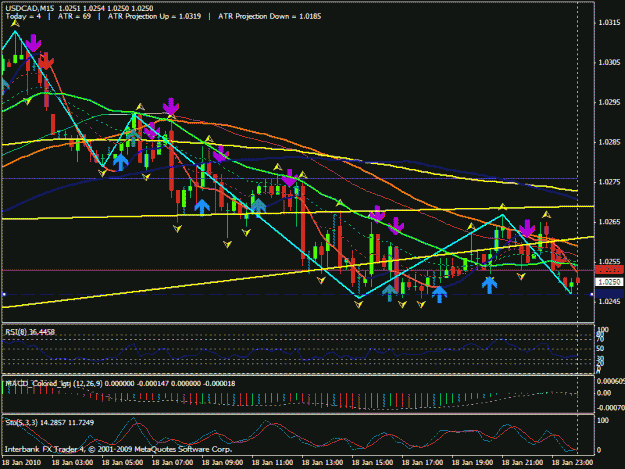Click 'ATR Projection Up = 1.0319' label
This screenshot has height=469, width=625.
pos(154,16)
